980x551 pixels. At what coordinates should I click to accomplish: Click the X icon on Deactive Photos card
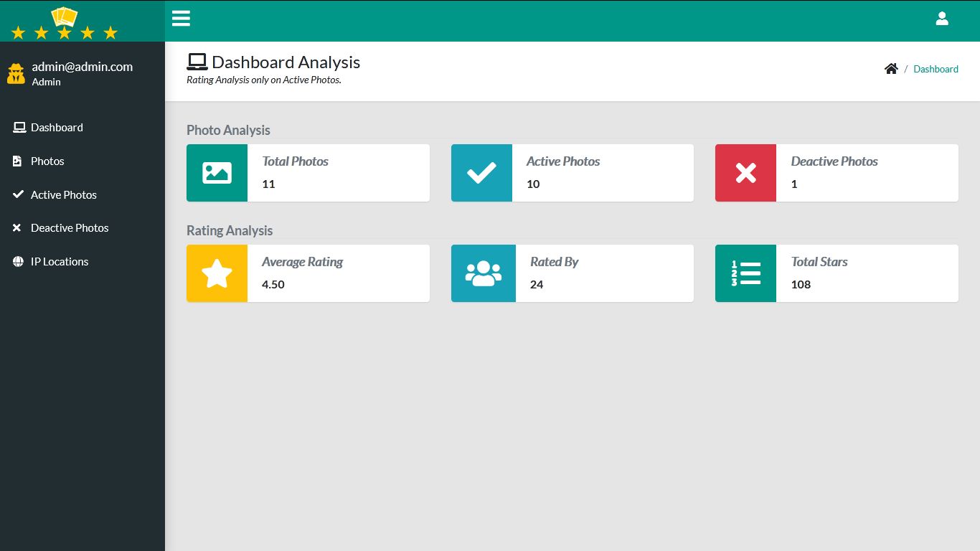(x=745, y=173)
